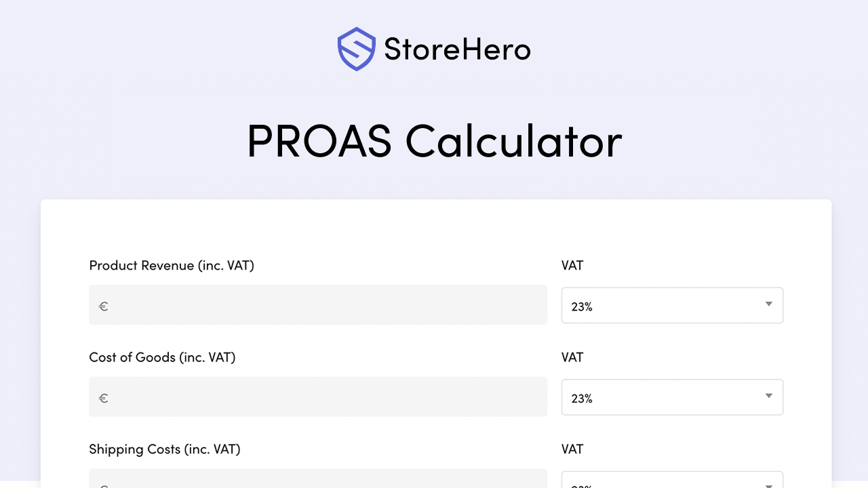Click the StoreHero shield logo icon
Screen dimensions: 868x488
click(357, 48)
